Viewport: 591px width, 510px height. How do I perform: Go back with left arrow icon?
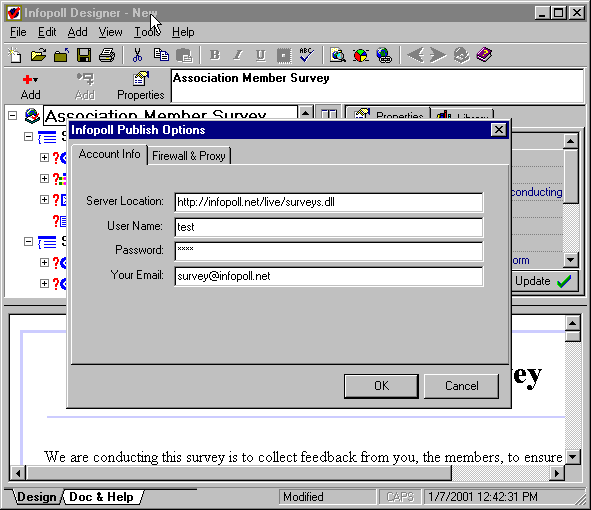(415, 55)
